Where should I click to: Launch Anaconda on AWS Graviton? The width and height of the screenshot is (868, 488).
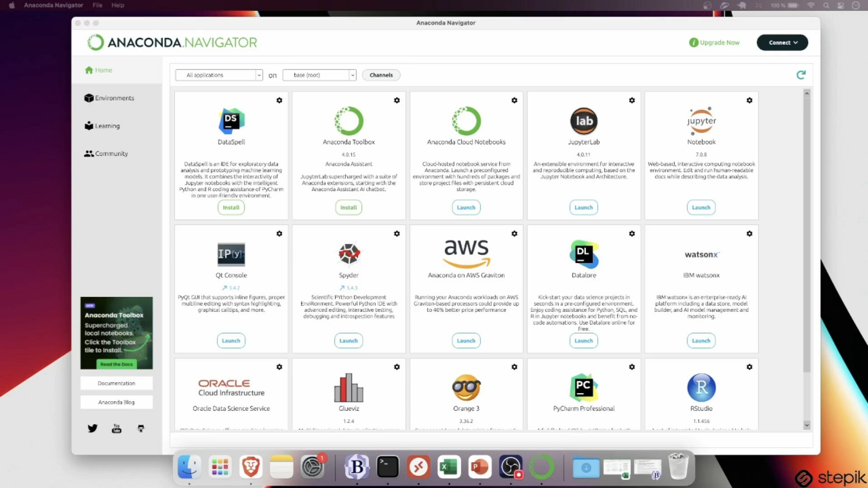(466, 341)
